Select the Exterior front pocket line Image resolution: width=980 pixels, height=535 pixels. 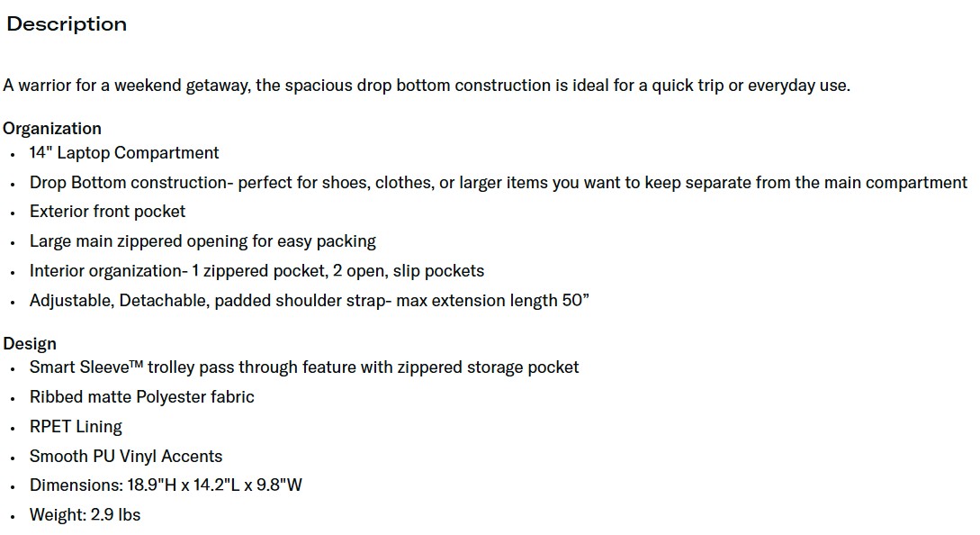coord(107,212)
